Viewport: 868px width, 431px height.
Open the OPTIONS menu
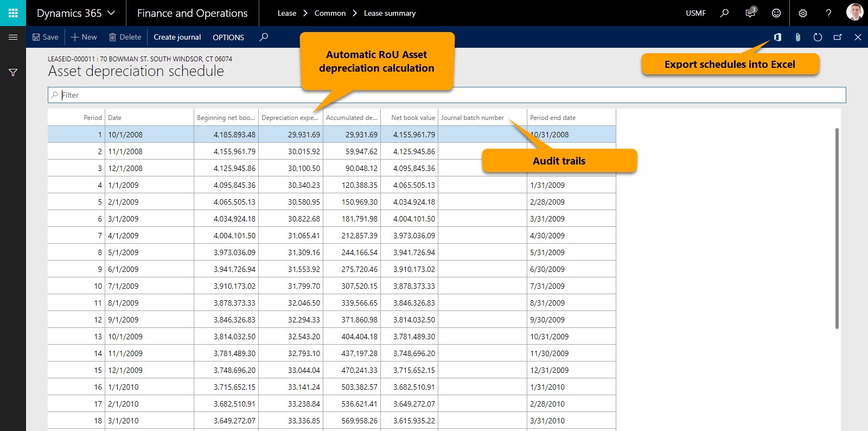tap(228, 37)
